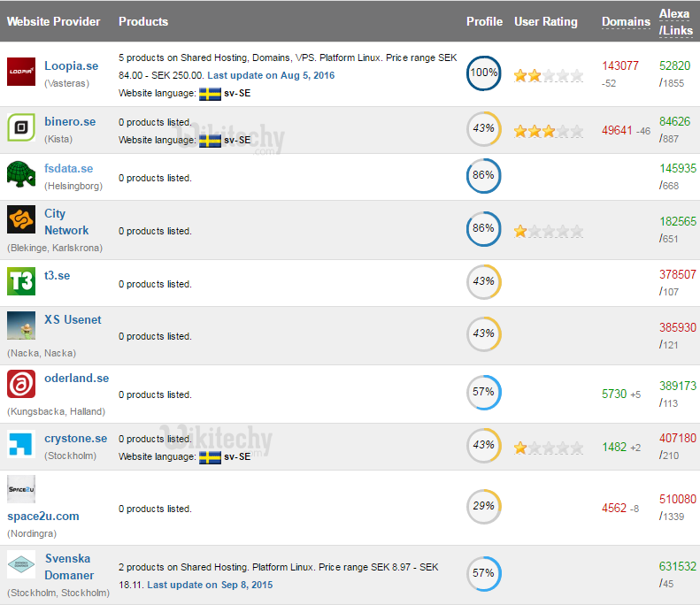
Task: Open the space2u.com provider link
Action: (43, 516)
